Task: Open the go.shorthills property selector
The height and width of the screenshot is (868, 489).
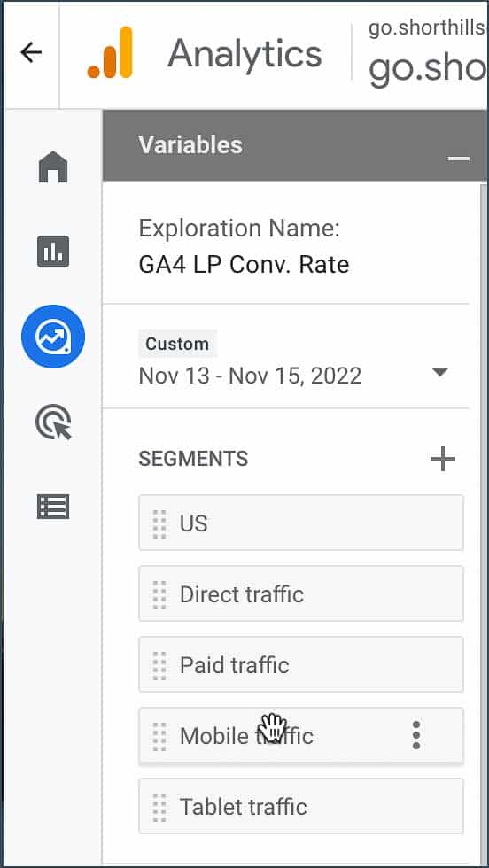Action: pos(428,54)
